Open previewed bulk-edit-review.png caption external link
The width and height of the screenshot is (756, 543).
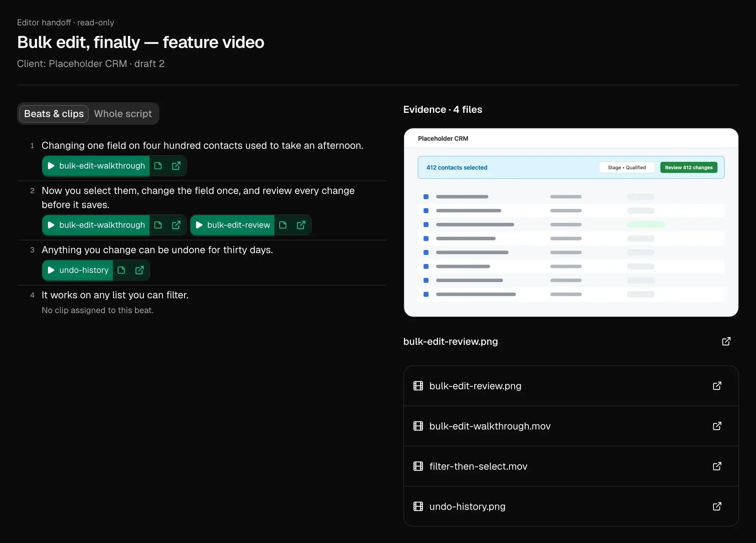(x=726, y=341)
